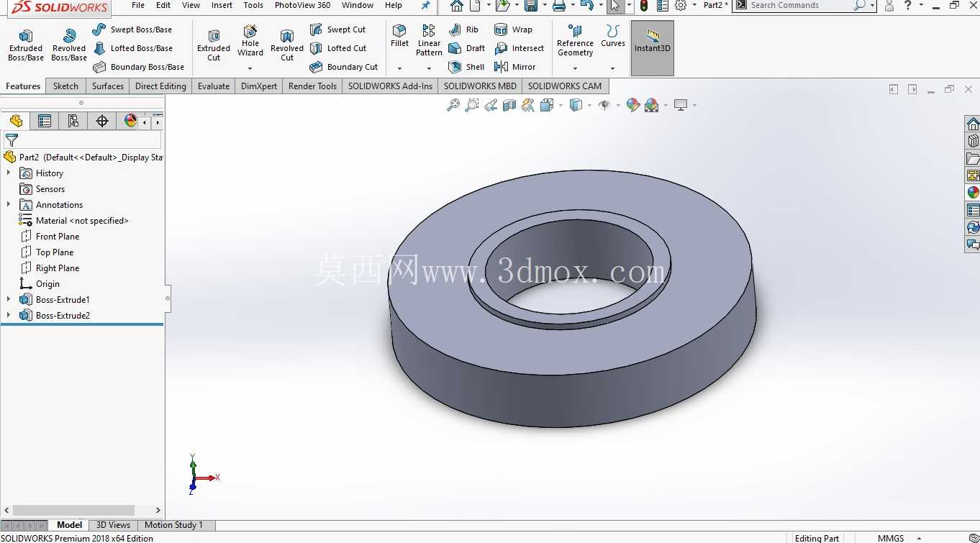Select the Shell feature

[466, 67]
